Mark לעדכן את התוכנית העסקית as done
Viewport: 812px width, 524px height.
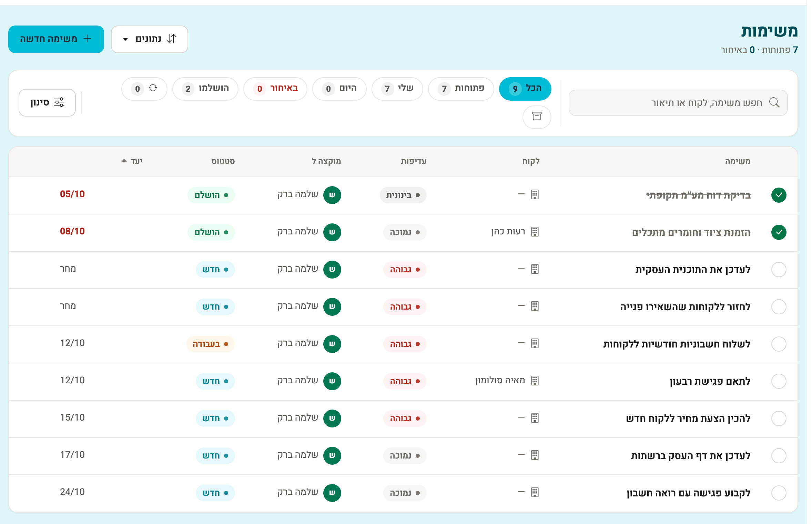point(779,270)
